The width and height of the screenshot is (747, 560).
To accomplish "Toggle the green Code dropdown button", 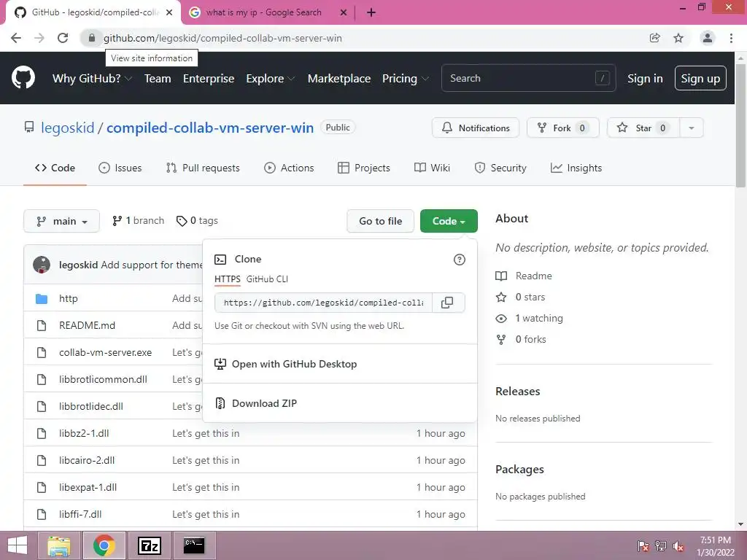I will pos(449,221).
